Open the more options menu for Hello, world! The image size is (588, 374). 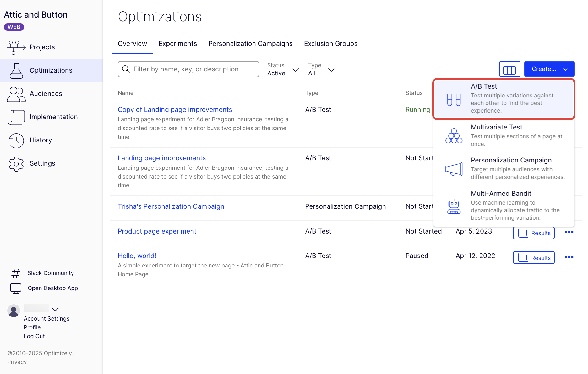(x=569, y=257)
